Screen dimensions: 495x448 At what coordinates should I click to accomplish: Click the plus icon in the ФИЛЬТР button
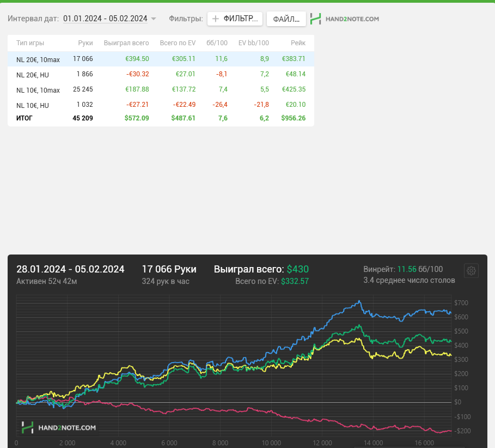point(216,19)
